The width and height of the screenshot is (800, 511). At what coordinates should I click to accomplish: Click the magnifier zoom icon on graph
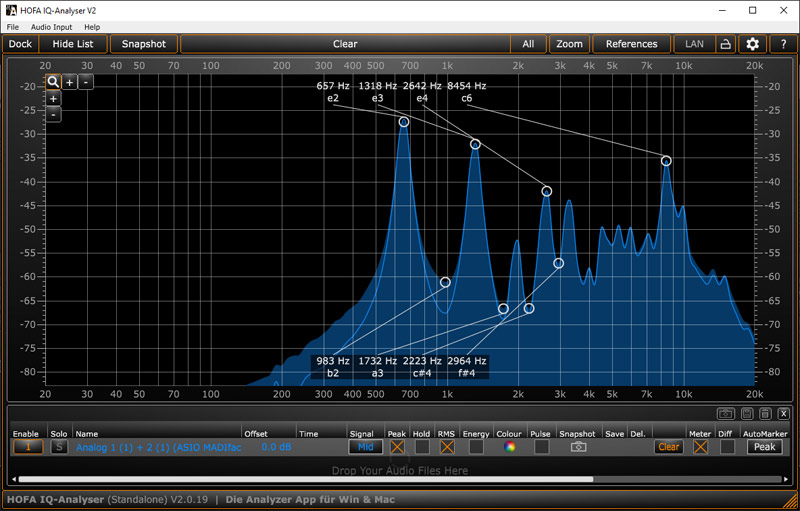pos(53,82)
